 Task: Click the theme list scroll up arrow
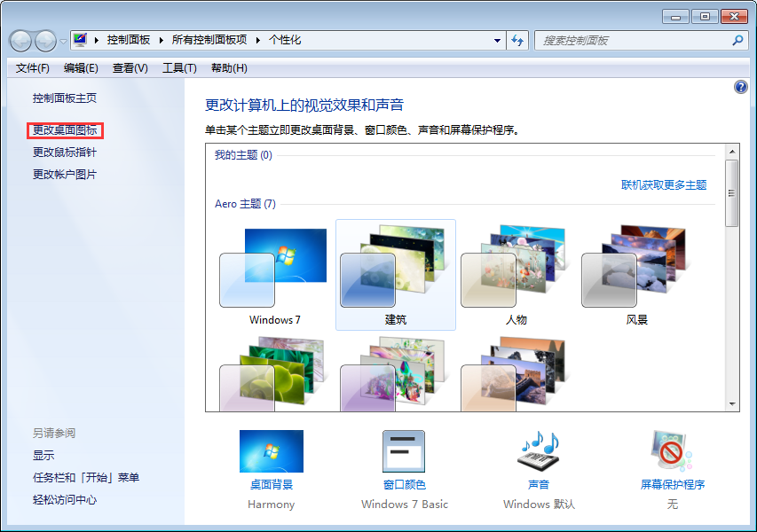(732, 152)
